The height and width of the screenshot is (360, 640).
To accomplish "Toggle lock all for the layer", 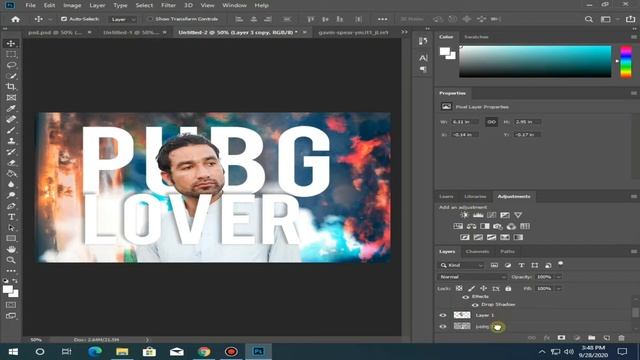I will click(508, 289).
